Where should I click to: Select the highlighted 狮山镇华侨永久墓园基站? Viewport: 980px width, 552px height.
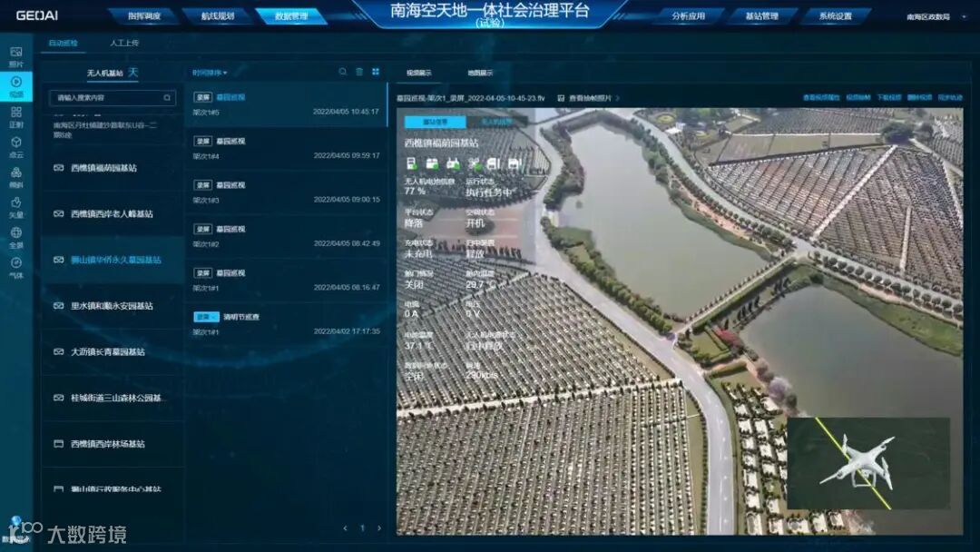click(x=113, y=260)
